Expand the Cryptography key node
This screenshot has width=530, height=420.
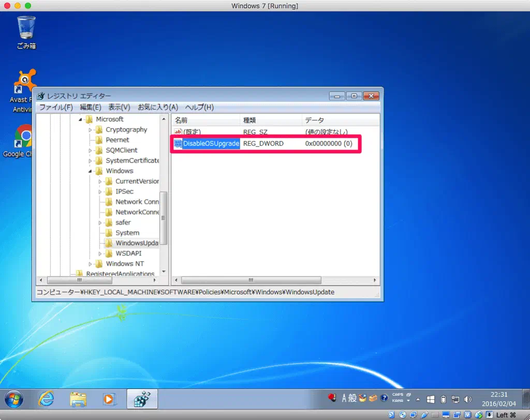click(91, 130)
